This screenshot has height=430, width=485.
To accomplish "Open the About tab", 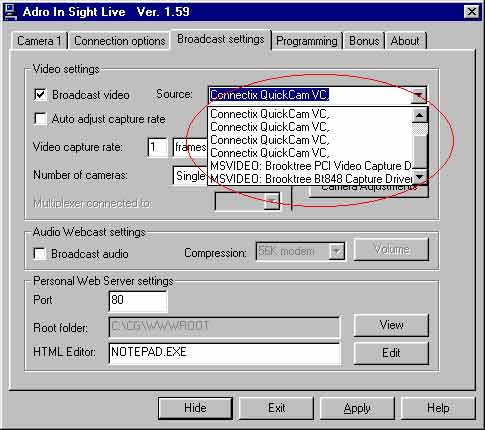I will (405, 41).
